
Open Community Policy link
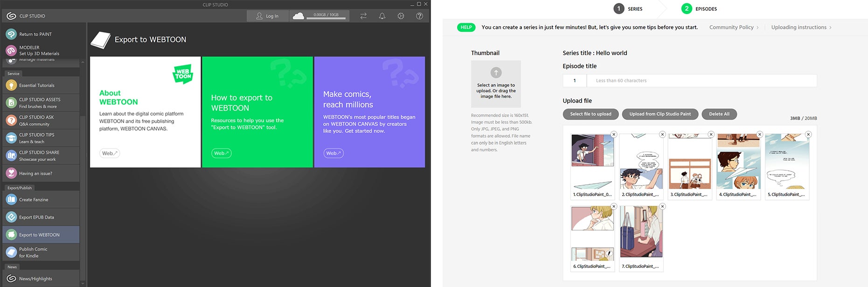pos(734,27)
